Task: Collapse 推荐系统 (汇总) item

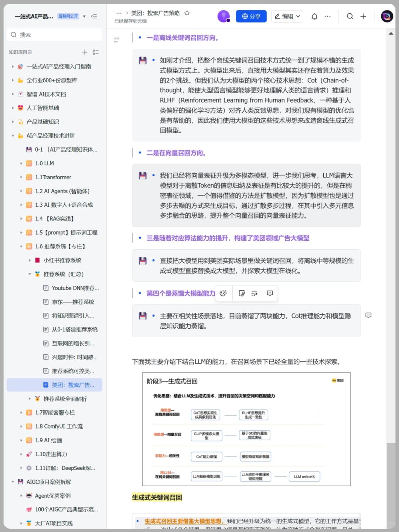Action: pos(30,274)
